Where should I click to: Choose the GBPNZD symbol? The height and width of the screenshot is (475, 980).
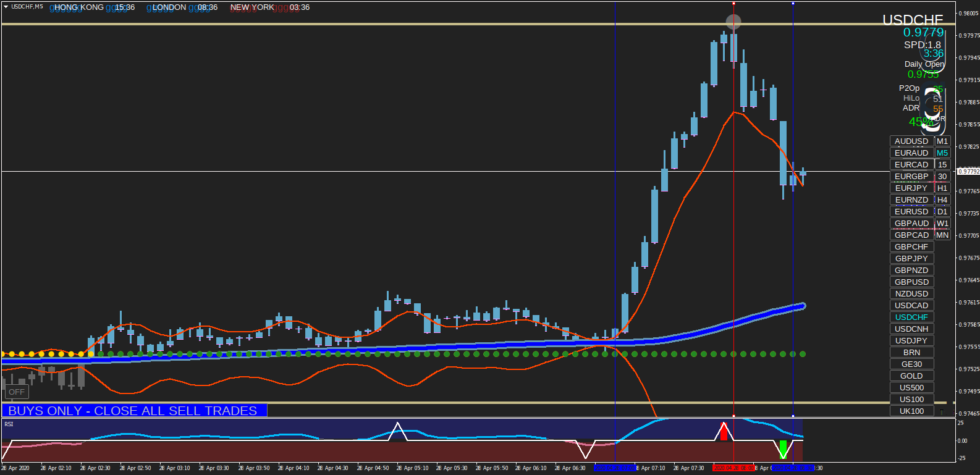click(911, 271)
